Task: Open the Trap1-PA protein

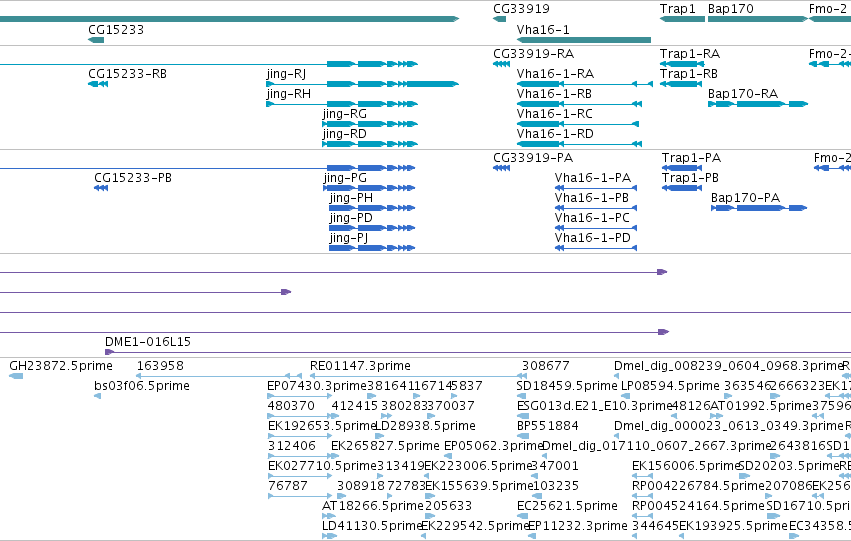Action: pos(682,168)
